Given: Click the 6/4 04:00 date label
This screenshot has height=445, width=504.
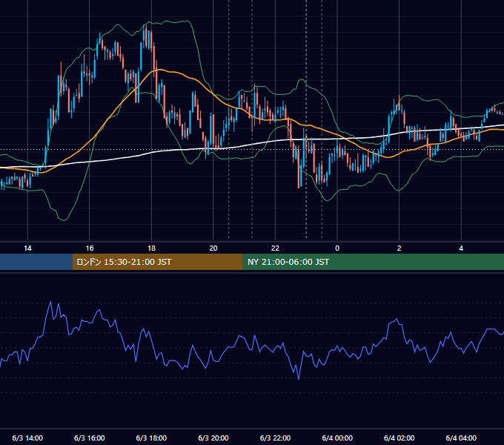Looking at the screenshot, I should 461,438.
